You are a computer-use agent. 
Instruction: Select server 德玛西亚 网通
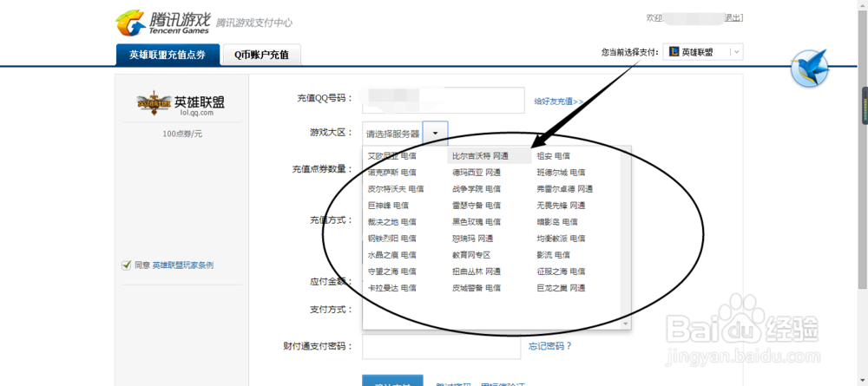(x=476, y=173)
